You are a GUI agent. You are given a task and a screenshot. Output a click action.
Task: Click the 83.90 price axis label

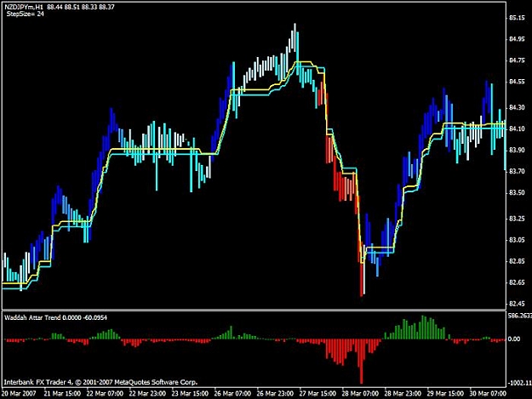(x=517, y=151)
